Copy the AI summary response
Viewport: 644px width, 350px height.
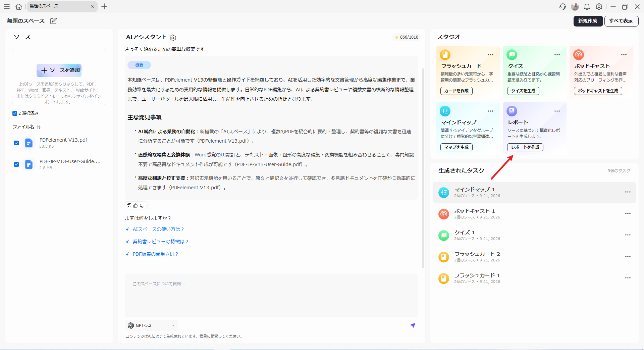[129, 206]
